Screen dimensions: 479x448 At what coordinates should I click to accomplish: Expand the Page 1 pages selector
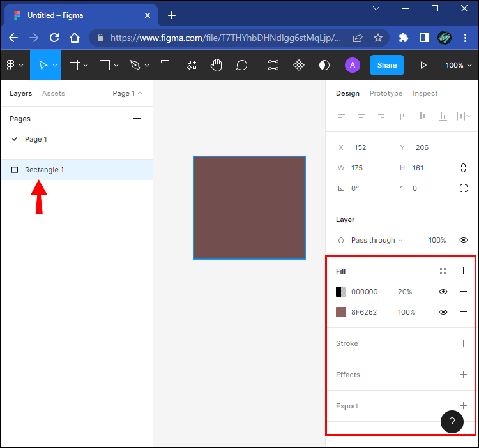pyautogui.click(x=127, y=93)
